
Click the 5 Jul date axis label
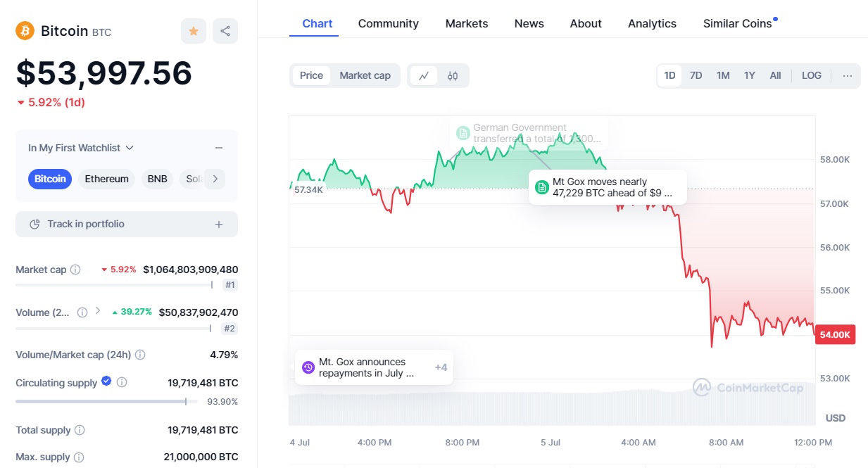551,443
